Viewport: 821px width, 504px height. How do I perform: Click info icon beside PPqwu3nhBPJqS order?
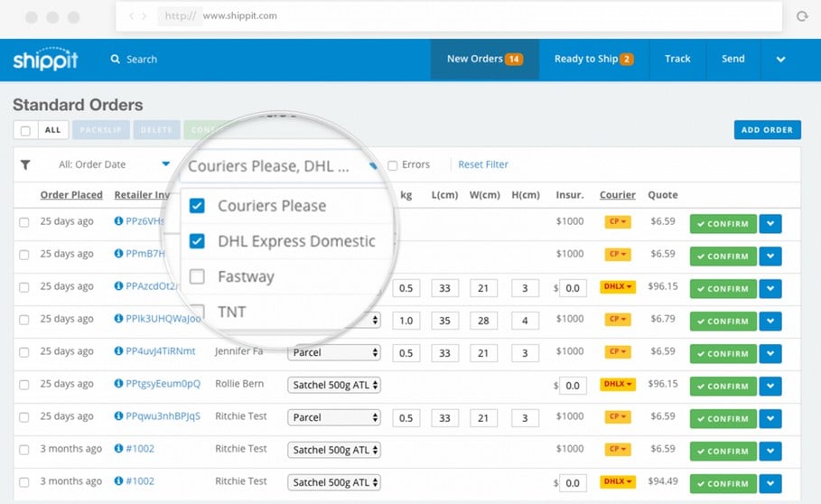pyautogui.click(x=118, y=415)
